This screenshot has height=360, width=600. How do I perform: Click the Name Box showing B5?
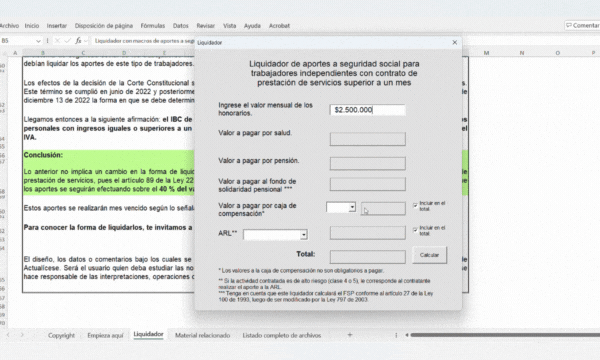point(17,41)
